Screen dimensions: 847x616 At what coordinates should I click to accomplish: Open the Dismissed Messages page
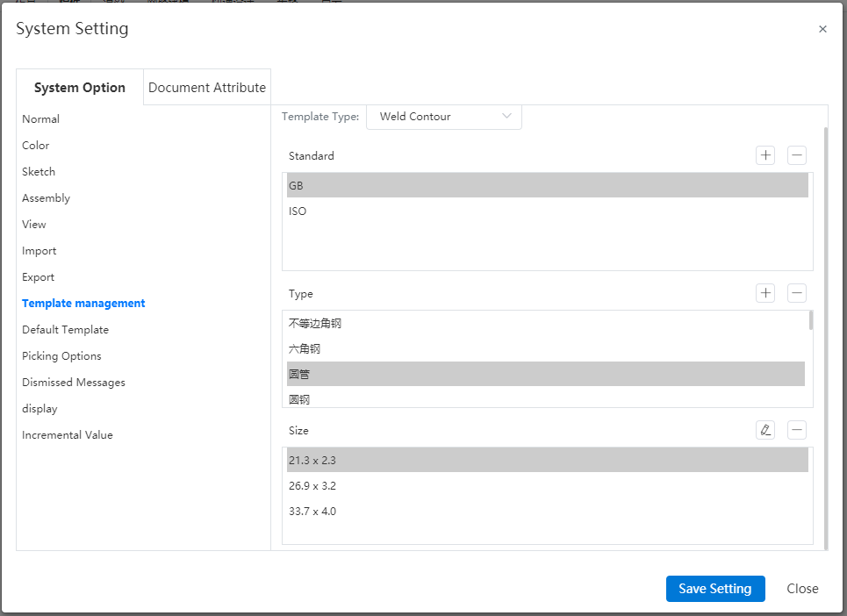pos(74,383)
